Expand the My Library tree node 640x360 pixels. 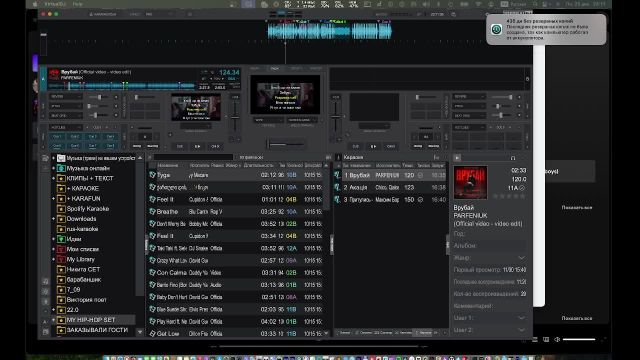[53, 259]
